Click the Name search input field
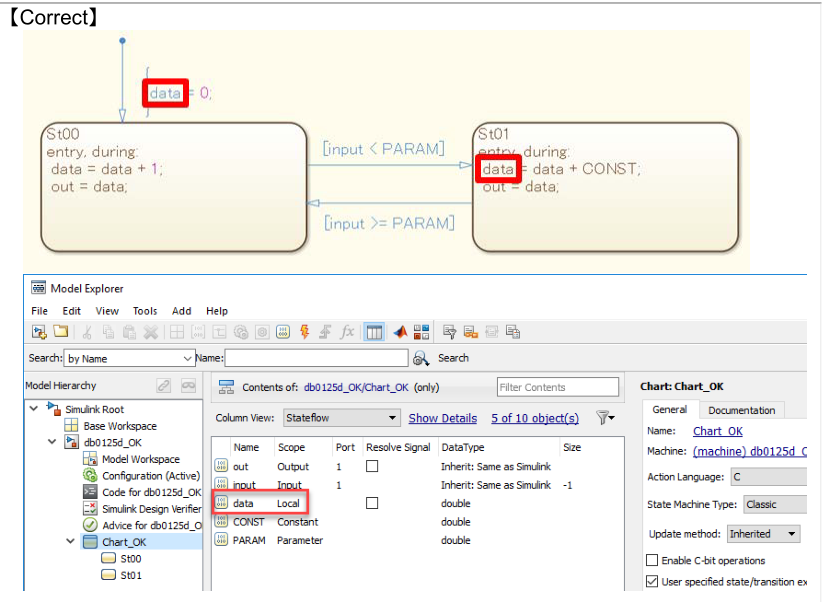The width and height of the screenshot is (824, 602). tap(316, 358)
